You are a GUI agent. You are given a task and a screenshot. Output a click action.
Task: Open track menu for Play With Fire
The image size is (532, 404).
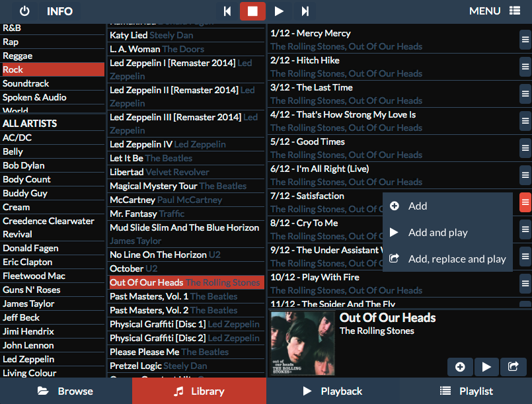525,284
